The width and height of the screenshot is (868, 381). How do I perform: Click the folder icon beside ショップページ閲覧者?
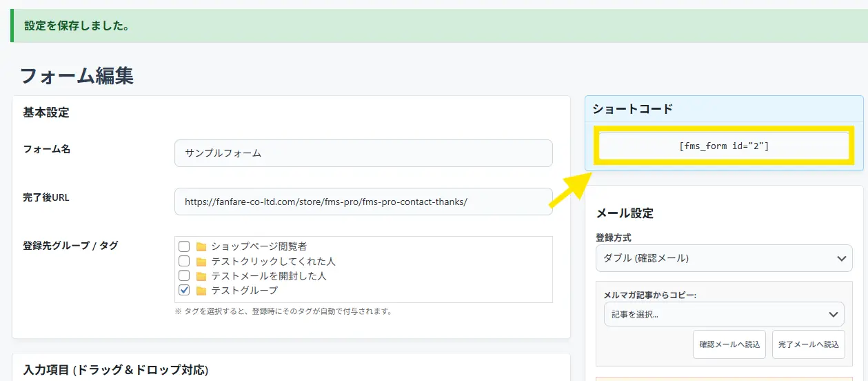click(x=201, y=246)
